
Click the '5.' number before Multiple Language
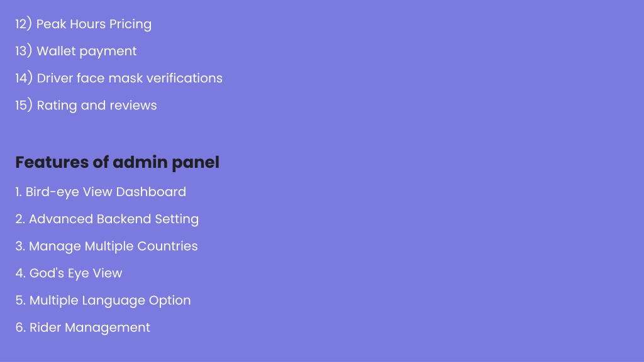click(21, 300)
